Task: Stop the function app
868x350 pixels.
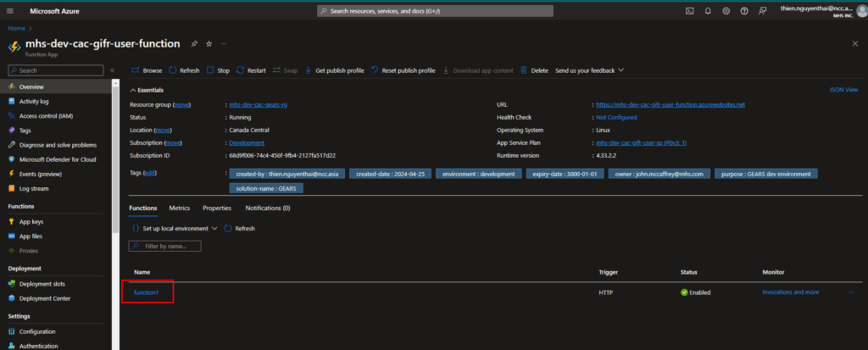Action: pyautogui.click(x=218, y=70)
